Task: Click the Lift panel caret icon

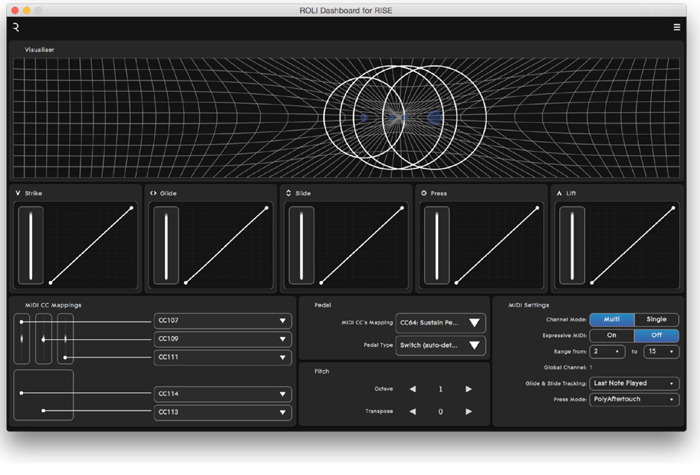Action: [559, 193]
